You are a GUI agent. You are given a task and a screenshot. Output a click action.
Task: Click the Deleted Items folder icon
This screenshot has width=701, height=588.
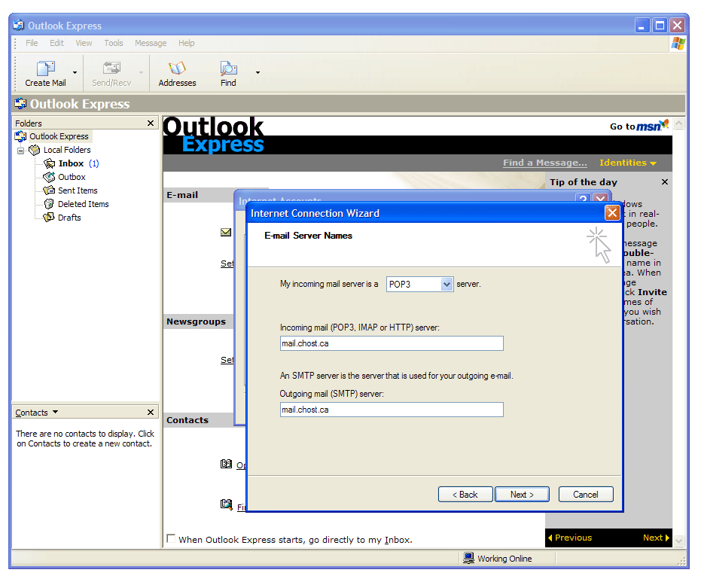[x=49, y=204]
